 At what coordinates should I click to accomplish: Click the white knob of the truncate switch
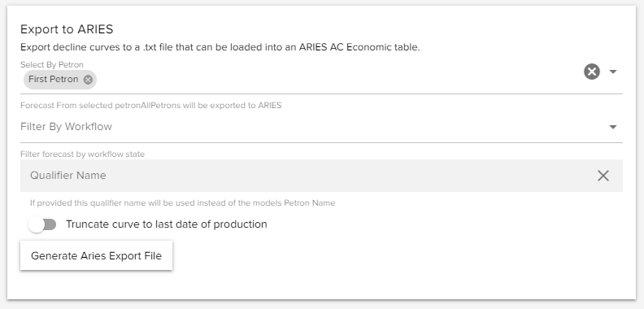[37, 224]
